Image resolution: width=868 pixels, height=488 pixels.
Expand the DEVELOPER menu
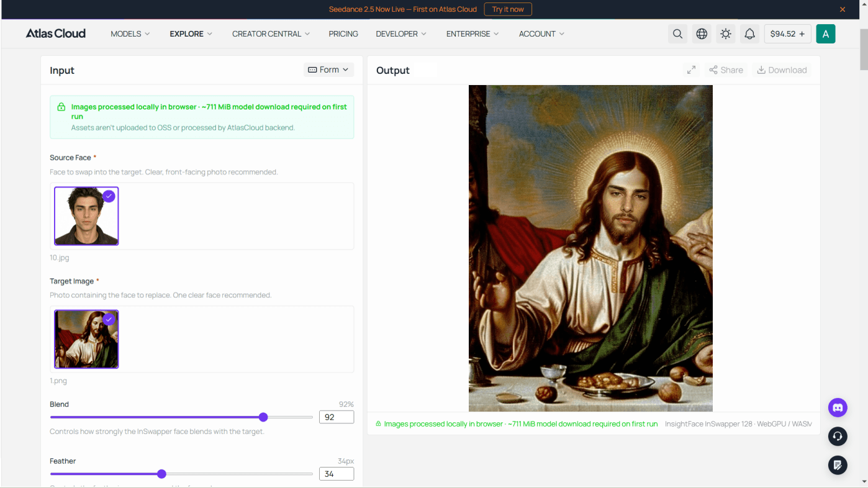[x=401, y=34]
